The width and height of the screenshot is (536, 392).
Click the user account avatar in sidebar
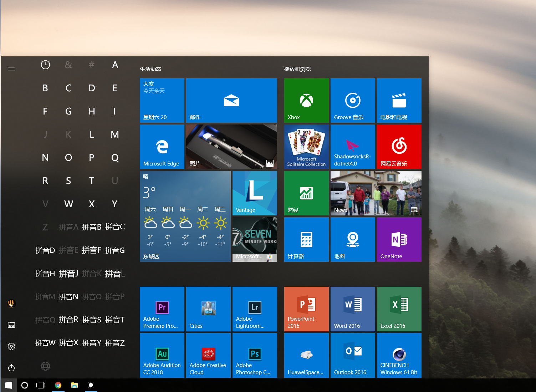(11, 304)
